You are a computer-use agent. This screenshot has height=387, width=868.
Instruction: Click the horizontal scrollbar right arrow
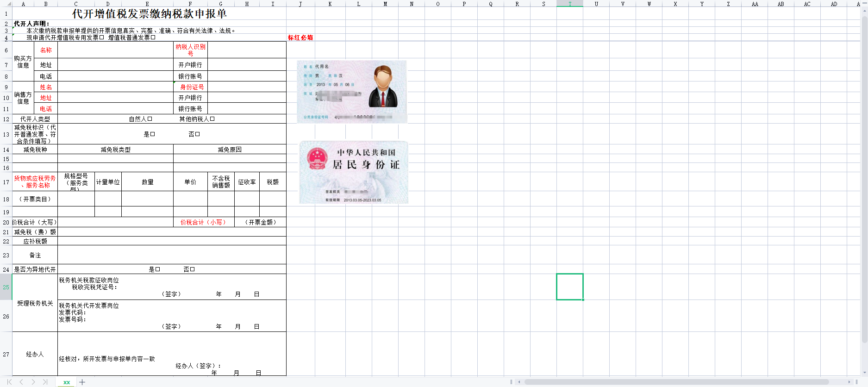pos(849,382)
